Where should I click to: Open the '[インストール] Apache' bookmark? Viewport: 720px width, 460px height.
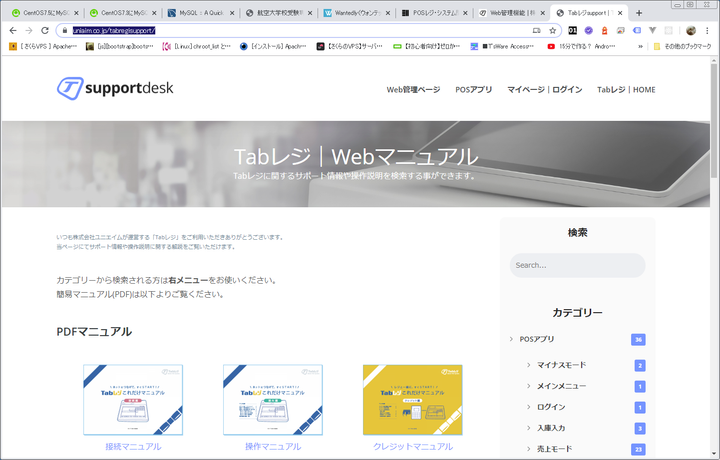pyautogui.click(x=273, y=46)
